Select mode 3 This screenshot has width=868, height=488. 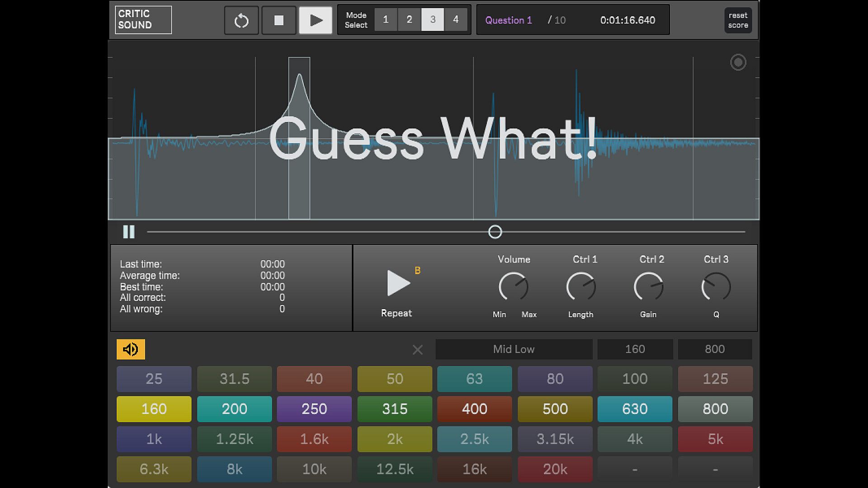click(433, 20)
